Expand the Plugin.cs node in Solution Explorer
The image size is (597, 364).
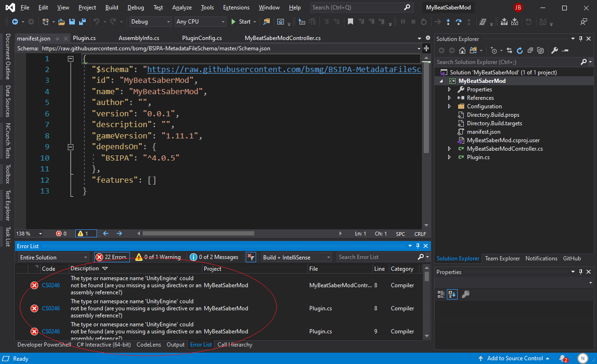pyautogui.click(x=450, y=157)
